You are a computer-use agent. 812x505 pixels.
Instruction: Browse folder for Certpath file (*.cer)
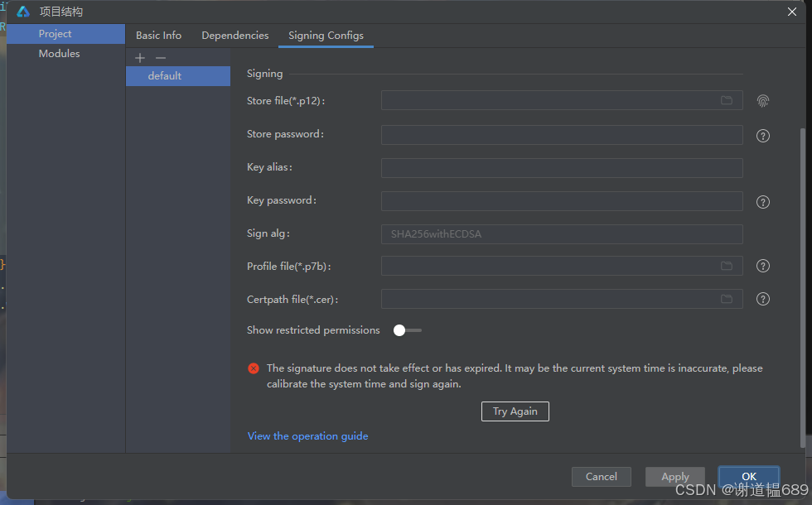(726, 300)
